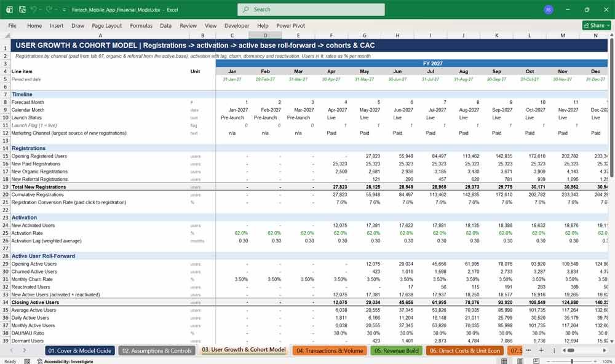
Task: Click the next sheet navigation arrow
Action: 25,350
